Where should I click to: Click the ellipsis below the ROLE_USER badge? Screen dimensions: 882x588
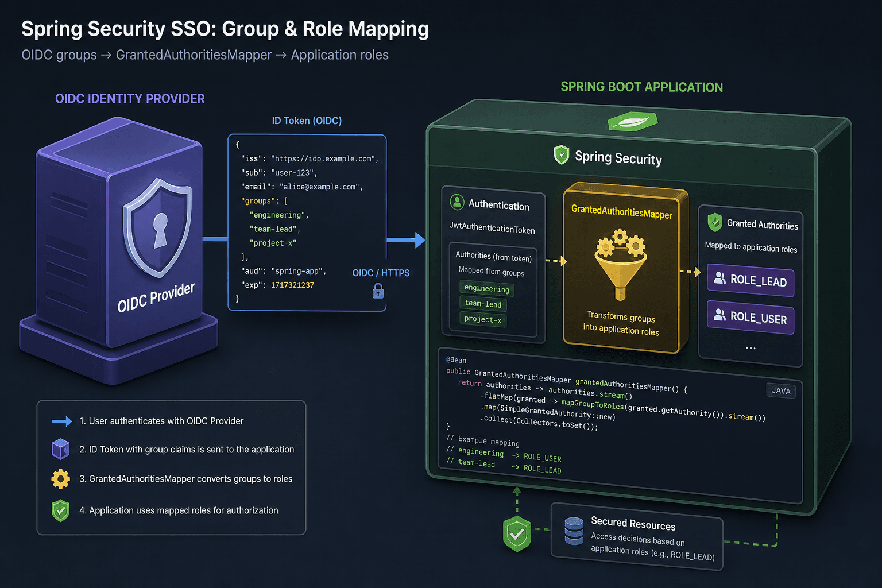(x=751, y=348)
